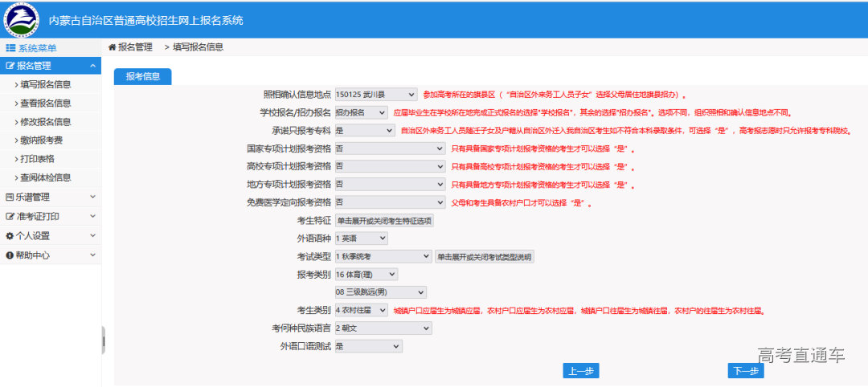This screenshot has height=387, width=868.
Task: Click the 考生特征 field label
Action: coord(314,221)
